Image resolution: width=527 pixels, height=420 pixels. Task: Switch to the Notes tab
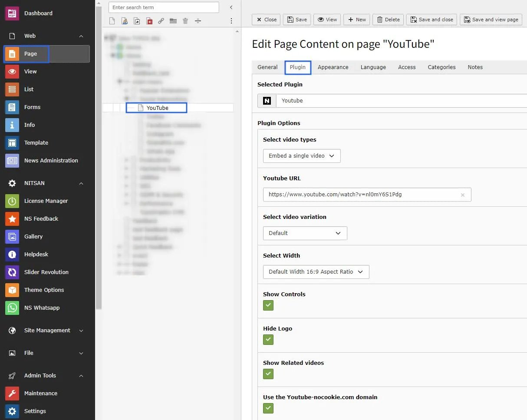pos(475,67)
